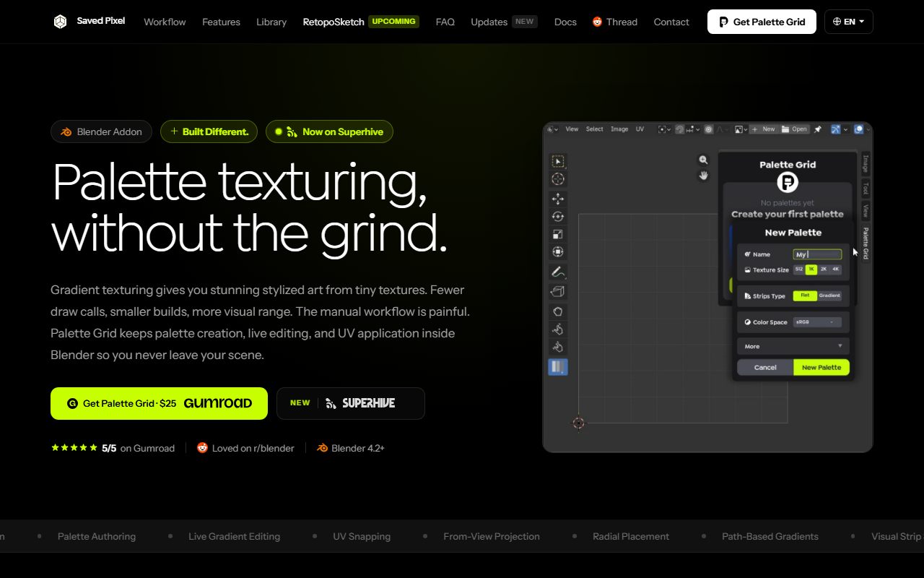
Task: Select the 4K texture size option
Action: pos(836,269)
